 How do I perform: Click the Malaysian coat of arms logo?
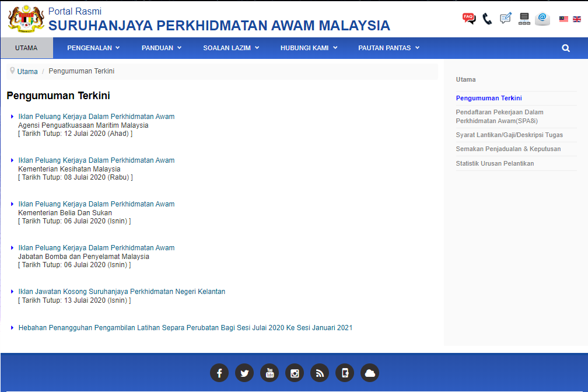coord(26,19)
